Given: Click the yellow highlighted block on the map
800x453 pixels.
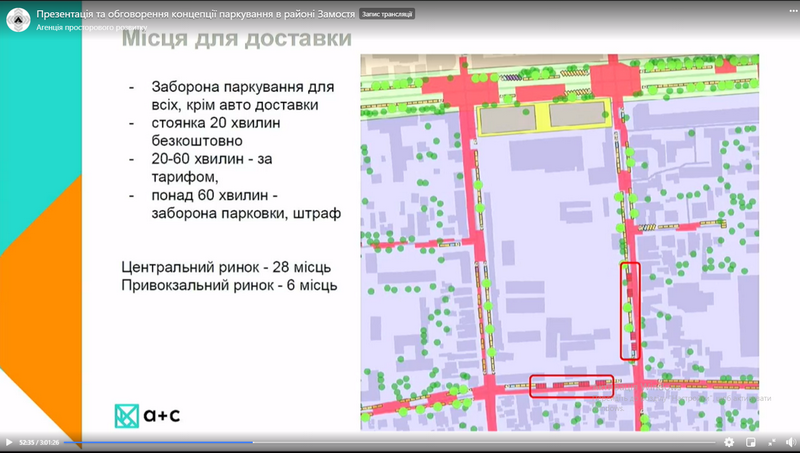Looking at the screenshot, I should (x=542, y=118).
